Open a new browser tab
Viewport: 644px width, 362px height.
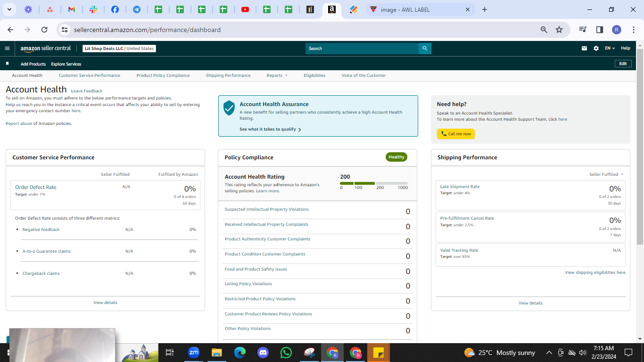click(x=485, y=9)
